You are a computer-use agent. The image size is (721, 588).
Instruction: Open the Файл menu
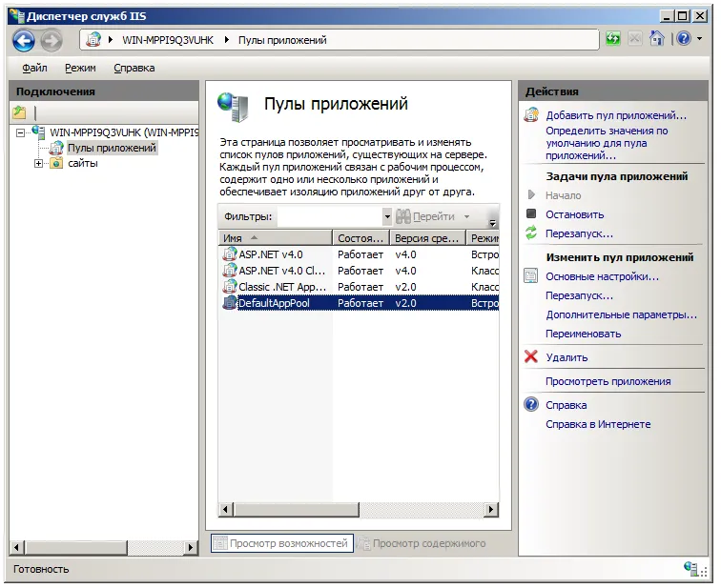pos(34,68)
